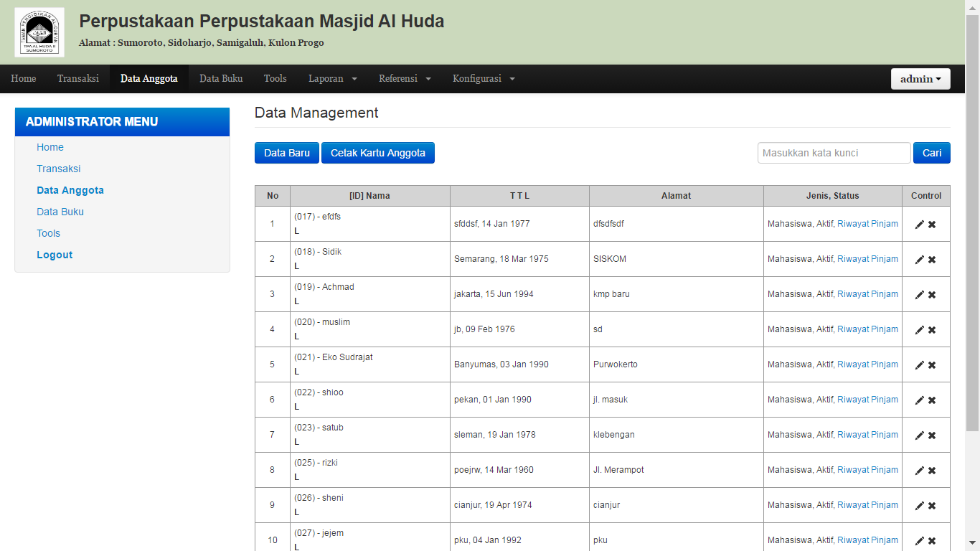Viewport: 980px width, 551px height.
Task: Delete the rizki row with X icon
Action: tap(932, 471)
